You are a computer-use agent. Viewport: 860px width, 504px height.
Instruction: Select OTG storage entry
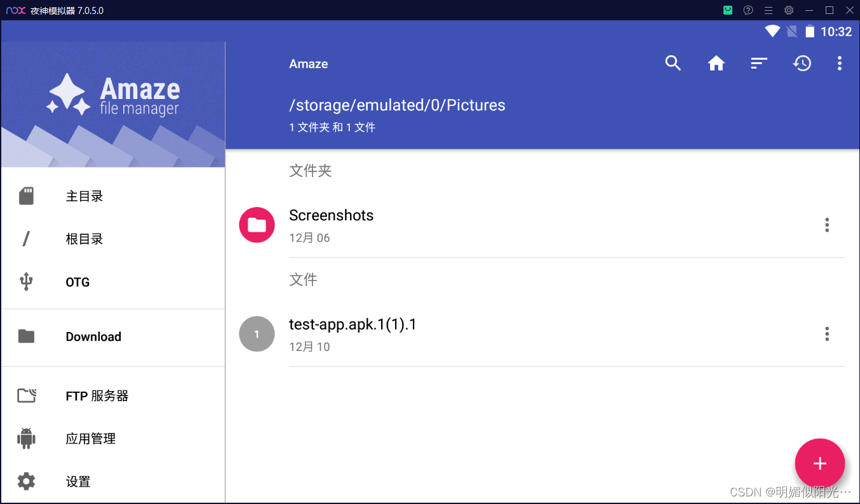click(113, 282)
